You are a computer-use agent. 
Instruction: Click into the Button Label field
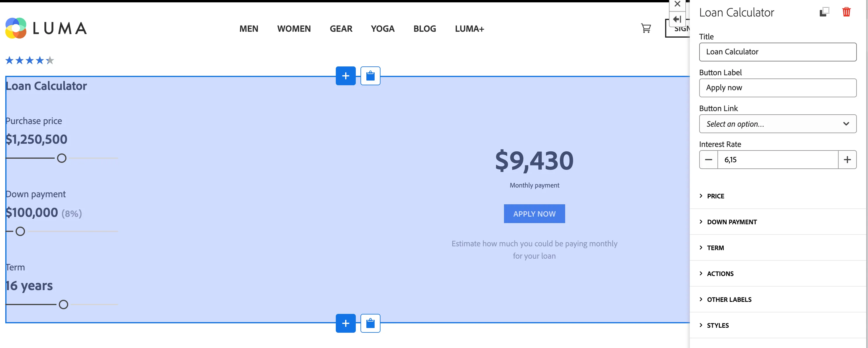[x=778, y=88]
